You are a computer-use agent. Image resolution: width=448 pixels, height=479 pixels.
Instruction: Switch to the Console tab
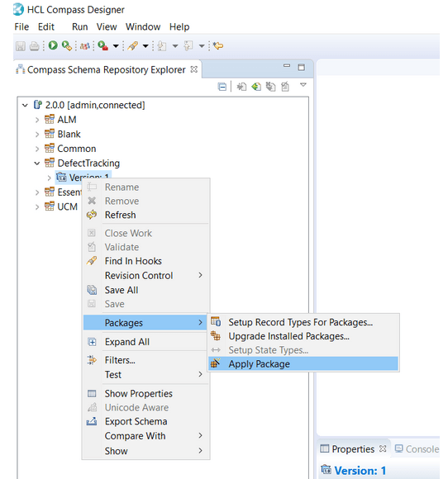[417, 449]
